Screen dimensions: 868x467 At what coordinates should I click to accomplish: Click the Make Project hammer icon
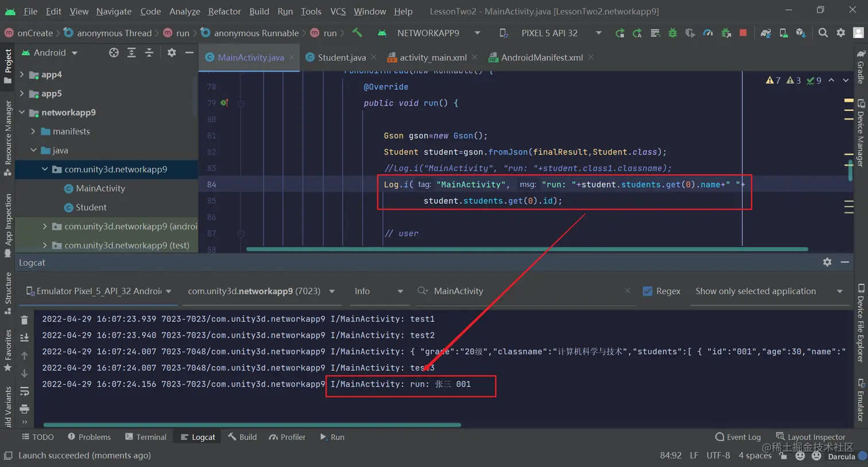pyautogui.click(x=357, y=33)
